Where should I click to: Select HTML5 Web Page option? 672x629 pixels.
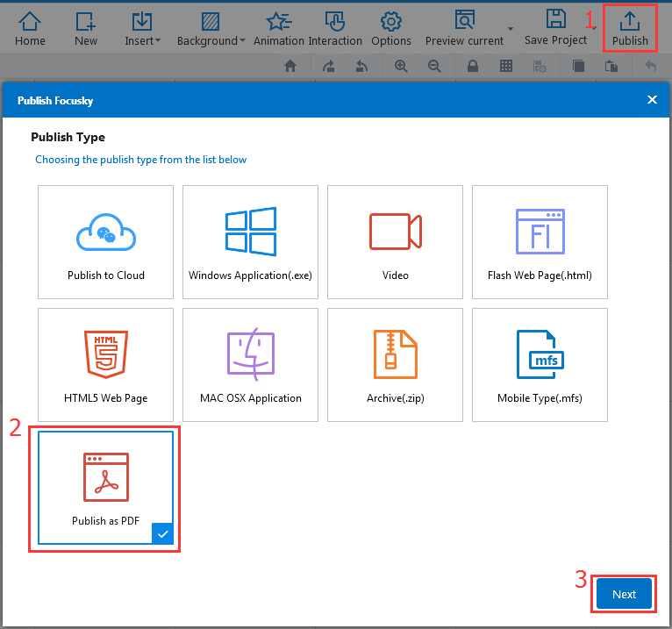click(x=105, y=365)
